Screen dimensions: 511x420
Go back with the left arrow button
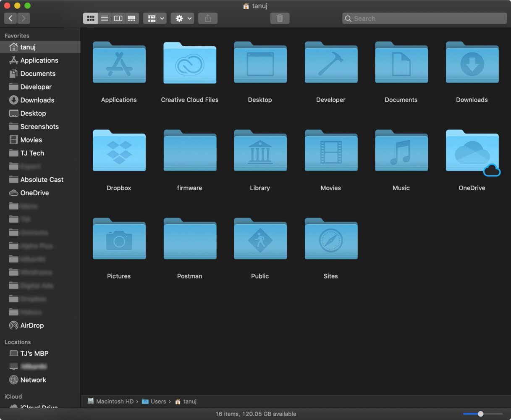10,18
